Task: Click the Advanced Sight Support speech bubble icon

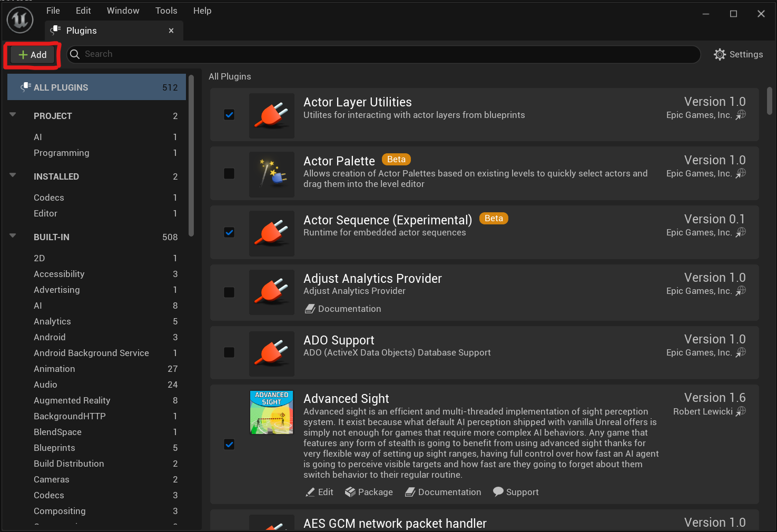Action: (498, 492)
